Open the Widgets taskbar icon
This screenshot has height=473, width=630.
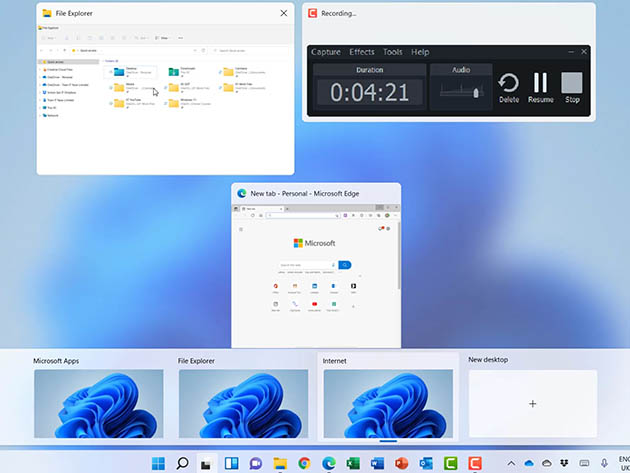click(231, 463)
